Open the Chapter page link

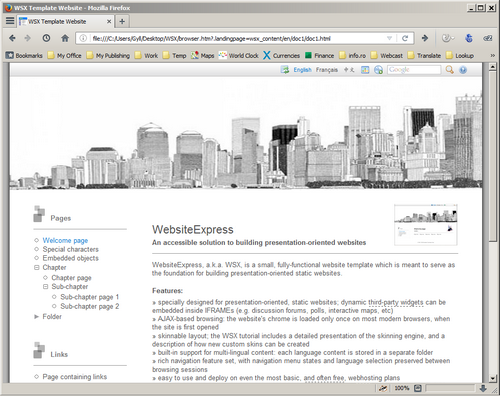tap(71, 278)
